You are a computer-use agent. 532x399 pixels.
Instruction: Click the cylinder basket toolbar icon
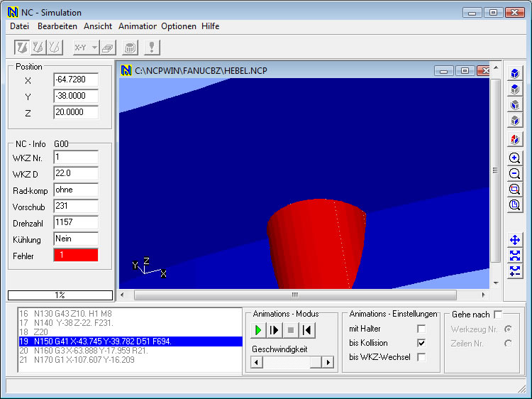click(130, 48)
